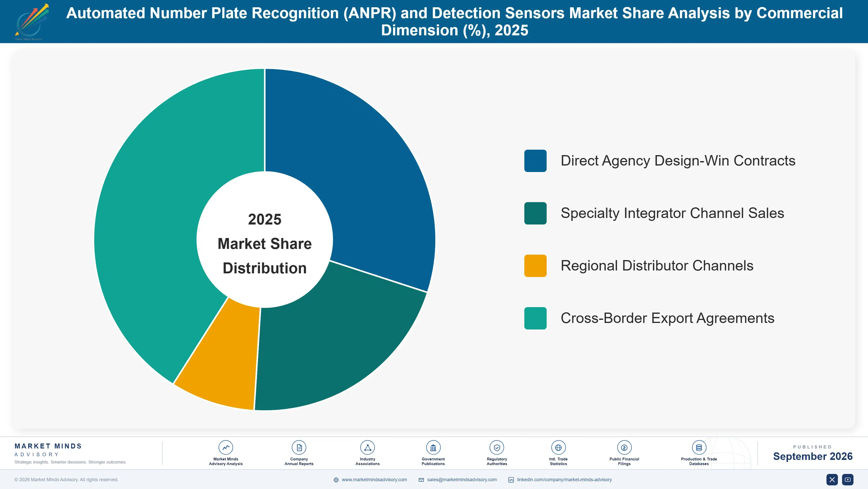Screen dimensions: 868x489
Task: Click the chart title in the header
Action: coord(454,22)
